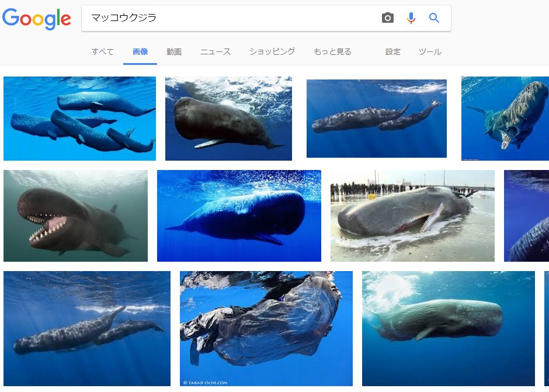The height and width of the screenshot is (392, 549).
Task: Select the deep blue whale in bubbles image
Action: (x=239, y=216)
